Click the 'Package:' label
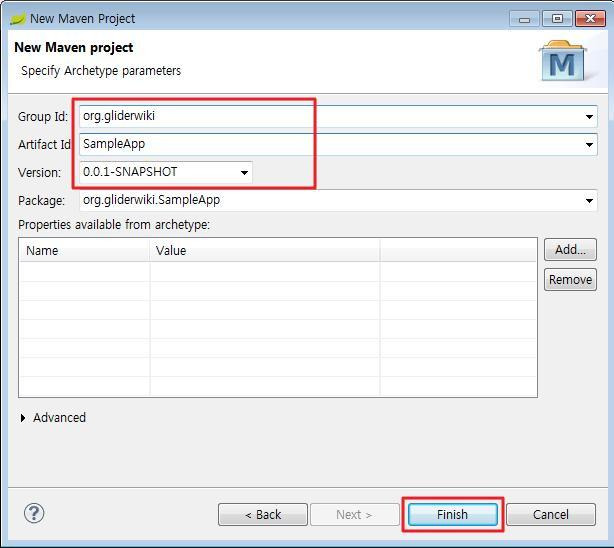Image resolution: width=614 pixels, height=548 pixels. 41,201
